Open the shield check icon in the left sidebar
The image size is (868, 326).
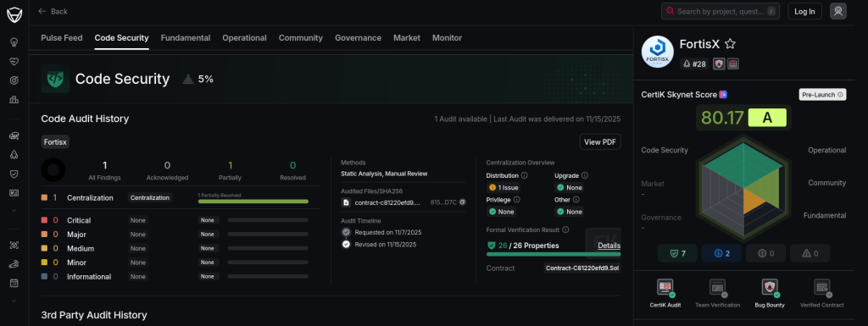click(x=14, y=174)
